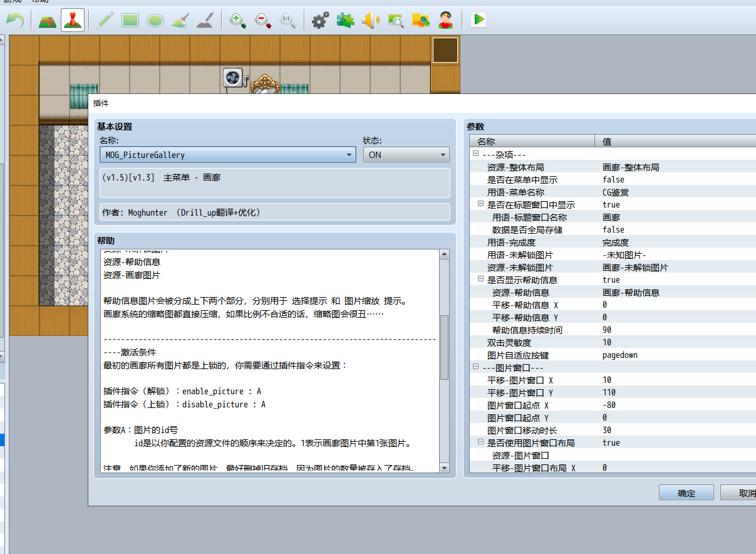Viewport: 756px width, 554px height.
Task: Select the 图片窗口移动时长 parameter row
Action: tap(613, 430)
